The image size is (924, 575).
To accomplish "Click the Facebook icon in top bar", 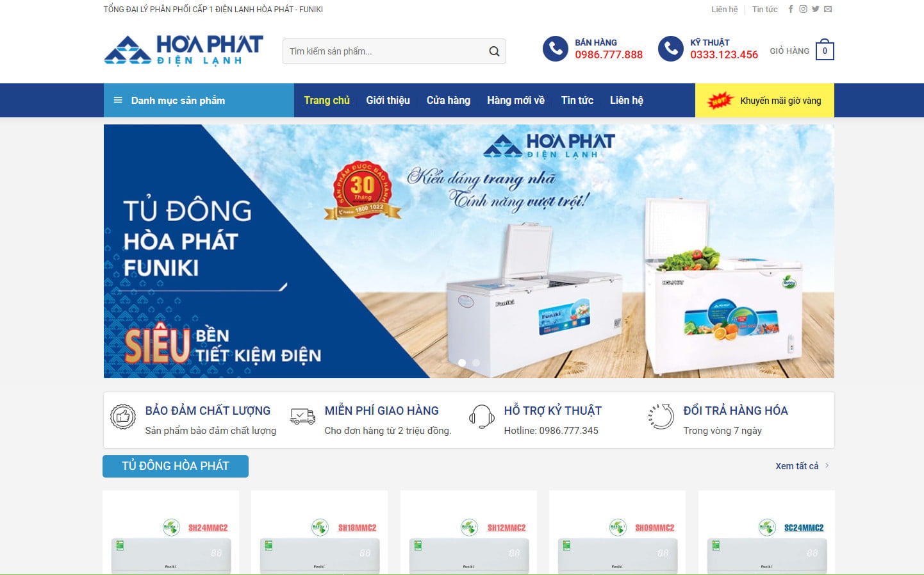I will (x=791, y=9).
